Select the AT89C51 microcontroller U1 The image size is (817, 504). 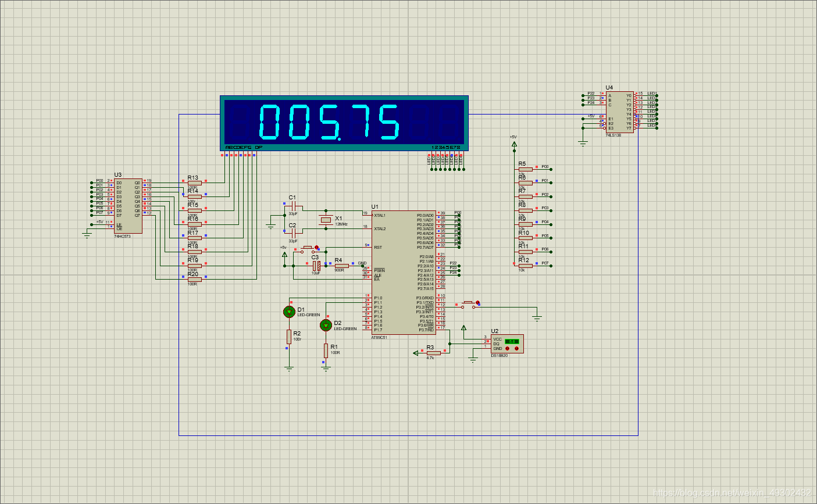404,273
